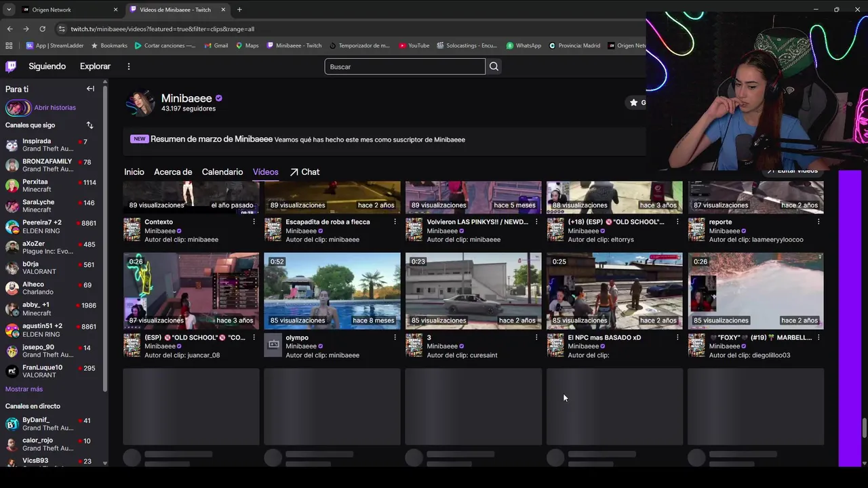The height and width of the screenshot is (488, 868).
Task: Play the 0:23 car clip thumbnail
Action: pyautogui.click(x=473, y=291)
